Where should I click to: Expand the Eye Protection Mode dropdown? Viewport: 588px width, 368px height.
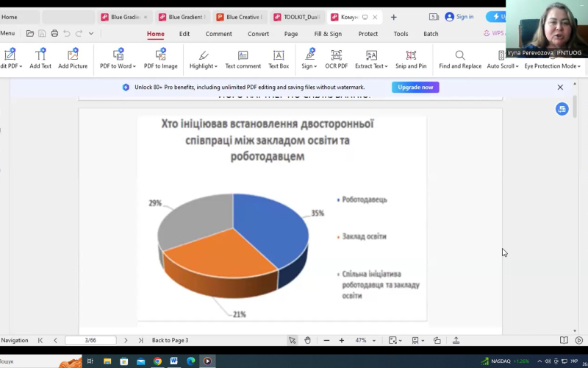[579, 66]
